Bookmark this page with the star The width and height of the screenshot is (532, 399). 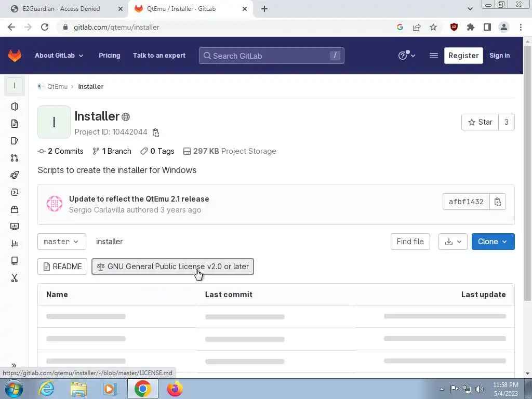(433, 27)
